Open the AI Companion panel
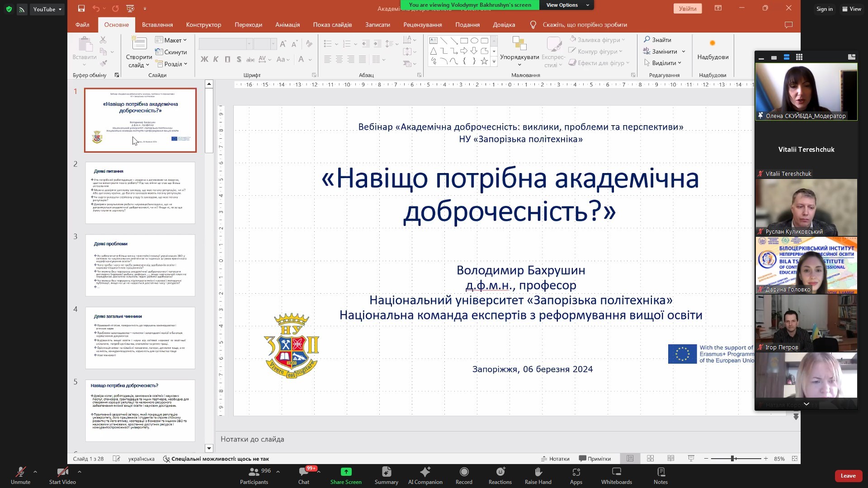The image size is (868, 488). (425, 472)
